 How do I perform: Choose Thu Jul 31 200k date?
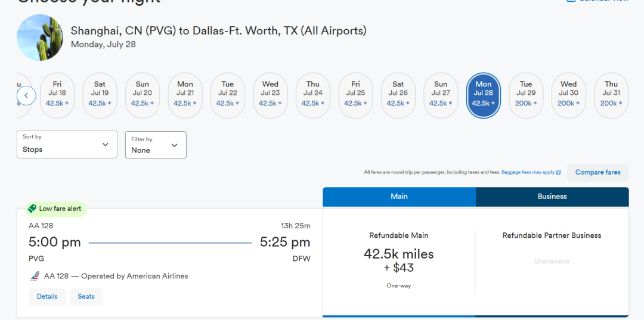(611, 95)
